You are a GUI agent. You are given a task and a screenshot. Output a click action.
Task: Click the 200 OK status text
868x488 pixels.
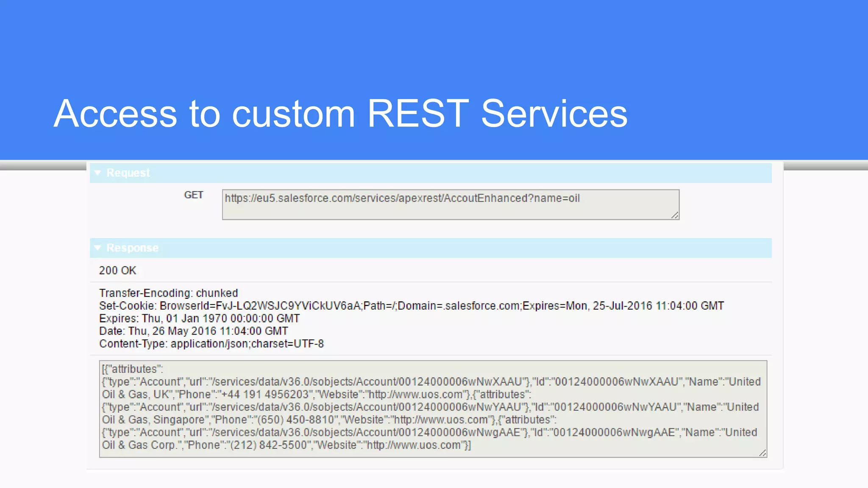pos(117,270)
